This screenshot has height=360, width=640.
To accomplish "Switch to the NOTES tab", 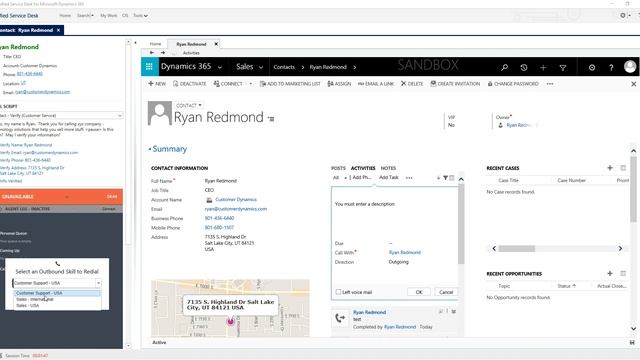I will click(x=388, y=168).
